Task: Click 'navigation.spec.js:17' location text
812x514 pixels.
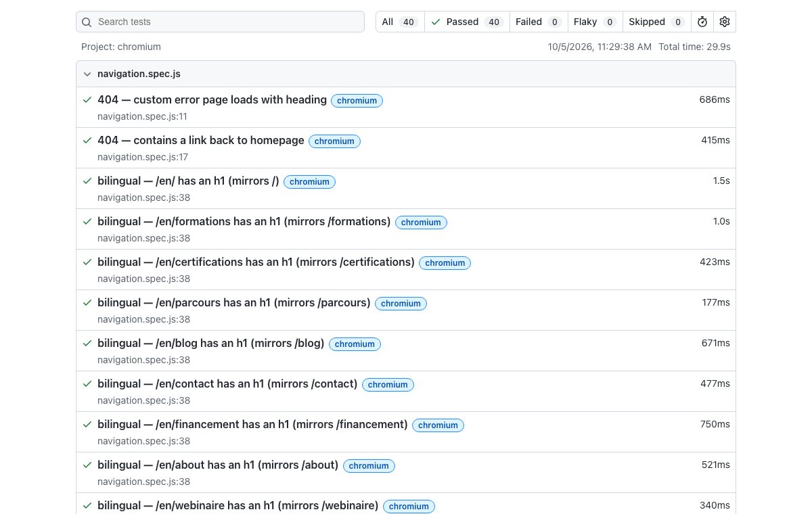Action: tap(142, 157)
